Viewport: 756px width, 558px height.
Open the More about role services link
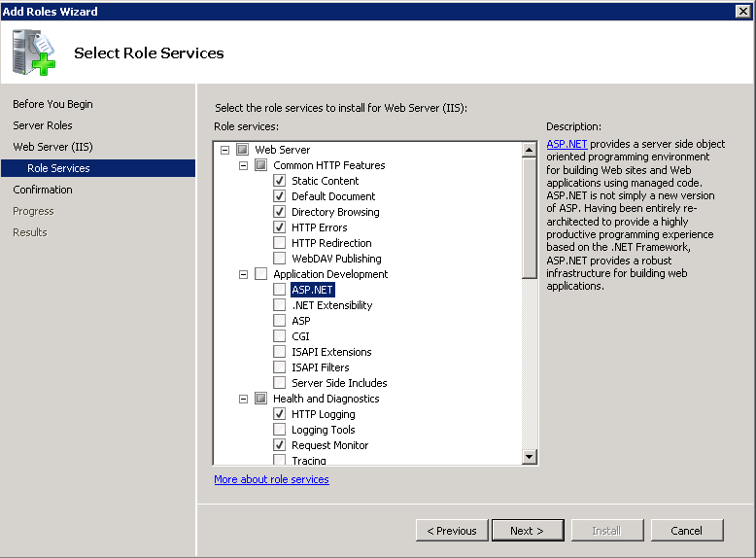271,479
